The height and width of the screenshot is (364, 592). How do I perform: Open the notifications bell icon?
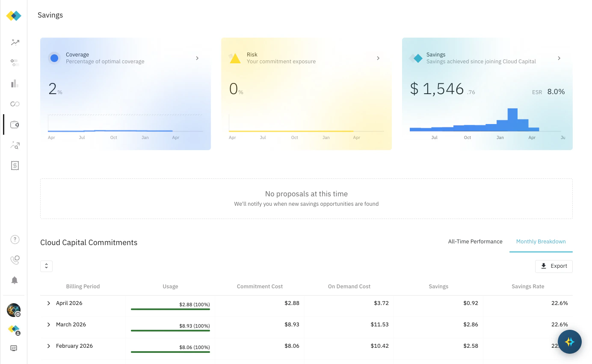[x=15, y=280]
